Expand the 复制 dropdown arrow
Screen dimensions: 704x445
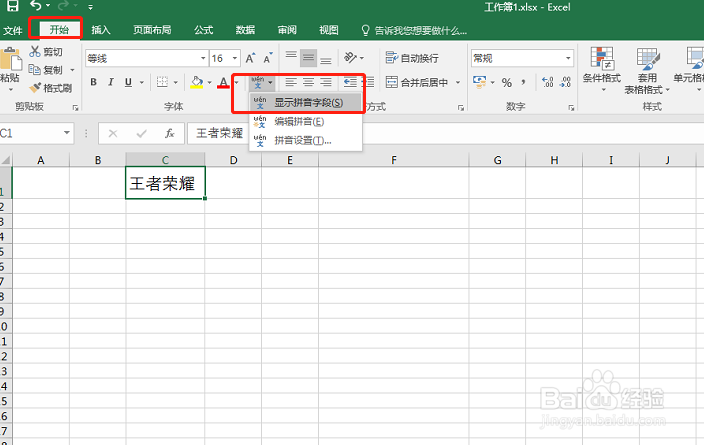click(x=72, y=70)
